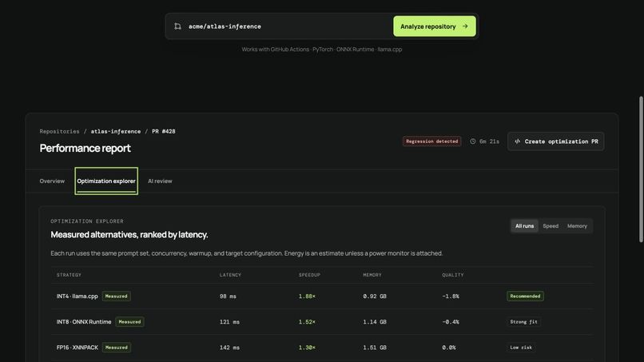The height and width of the screenshot is (362, 644).
Task: Click the Measured badge on INT8 row
Action: (129, 322)
